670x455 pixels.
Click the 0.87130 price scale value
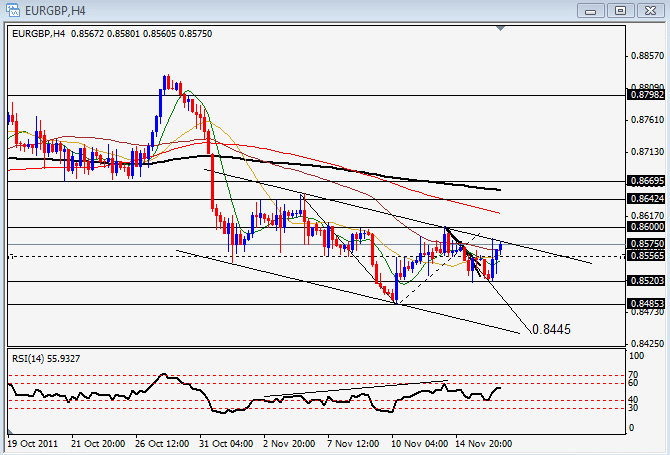(648, 152)
